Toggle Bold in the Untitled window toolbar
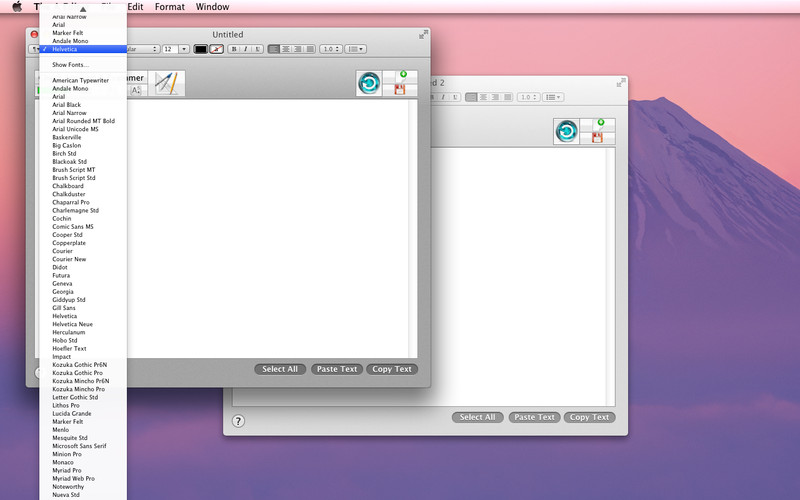 [234, 49]
